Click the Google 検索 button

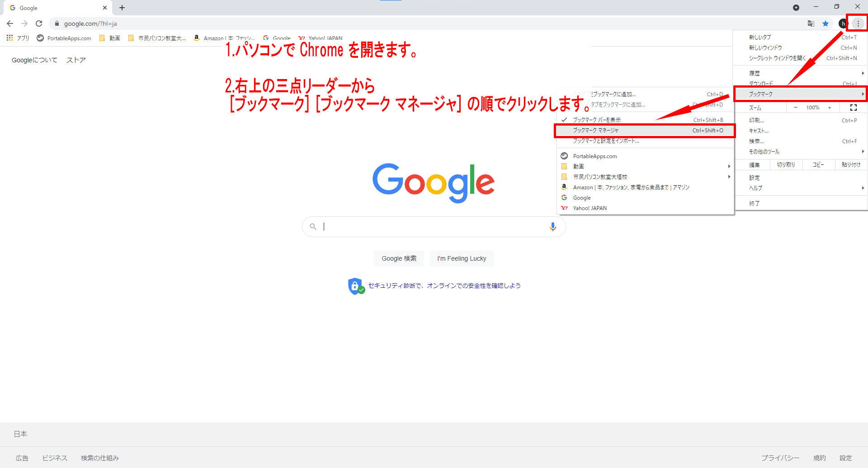[399, 258]
